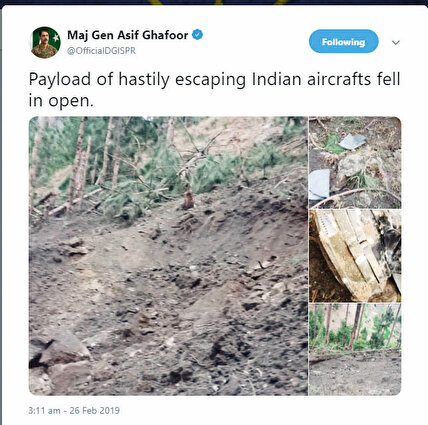Open the top-right debris fragments photo
This screenshot has width=428, height=425.
(355, 163)
